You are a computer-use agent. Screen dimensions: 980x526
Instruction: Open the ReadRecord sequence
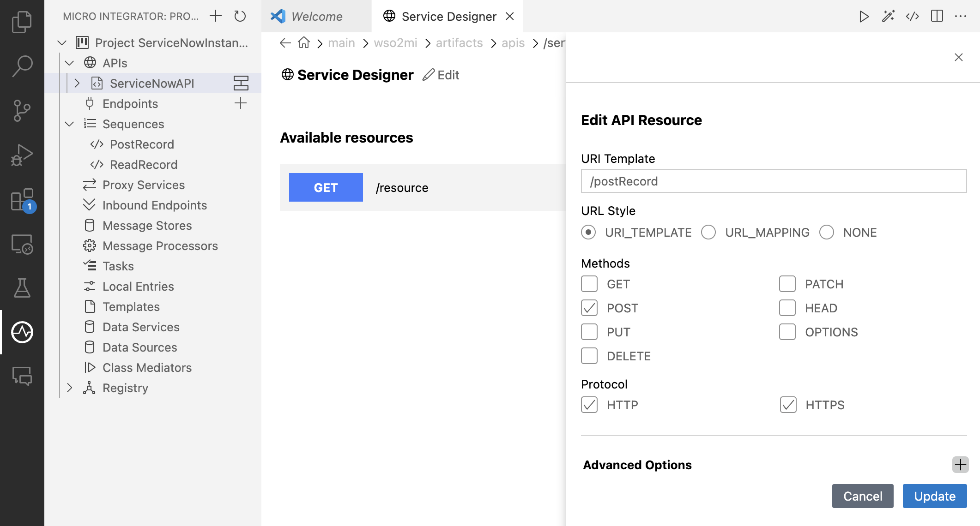click(x=144, y=164)
